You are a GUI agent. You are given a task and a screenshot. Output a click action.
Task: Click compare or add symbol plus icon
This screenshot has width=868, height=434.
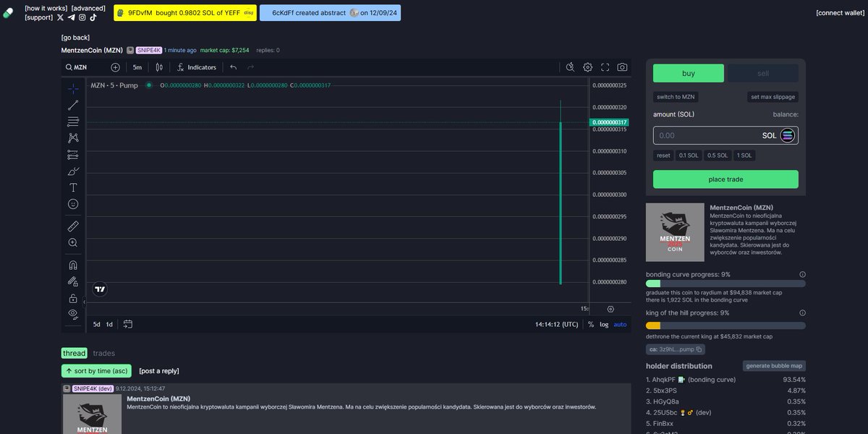point(116,67)
